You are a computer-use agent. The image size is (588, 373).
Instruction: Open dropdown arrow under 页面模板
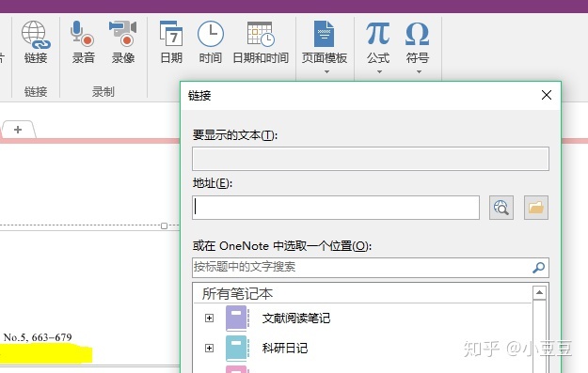coord(326,71)
